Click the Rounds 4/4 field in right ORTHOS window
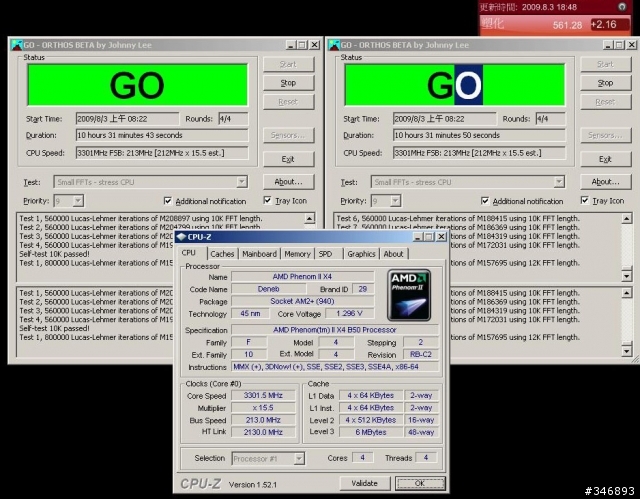Screen dimensions: 640x499 pos(551,119)
